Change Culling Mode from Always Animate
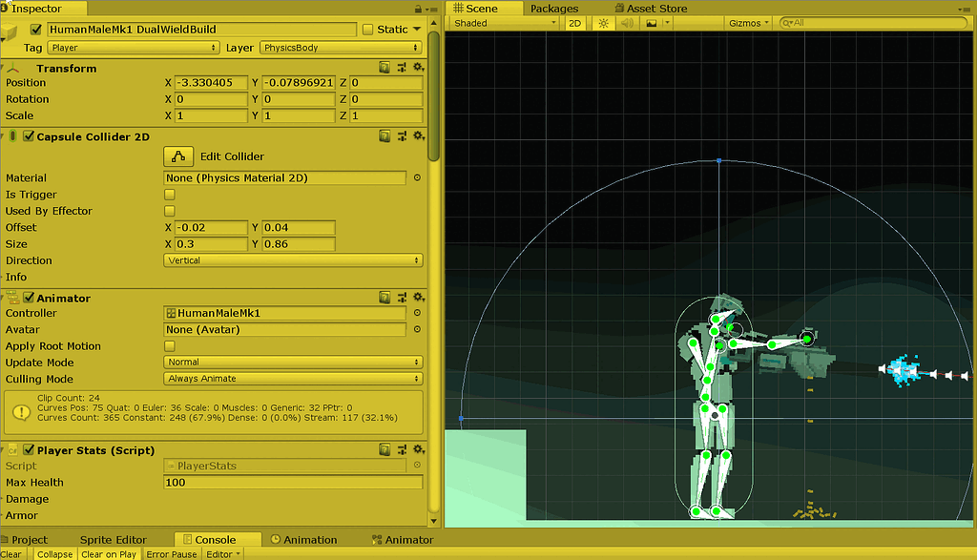This screenshot has height=560, width=977. click(x=293, y=379)
